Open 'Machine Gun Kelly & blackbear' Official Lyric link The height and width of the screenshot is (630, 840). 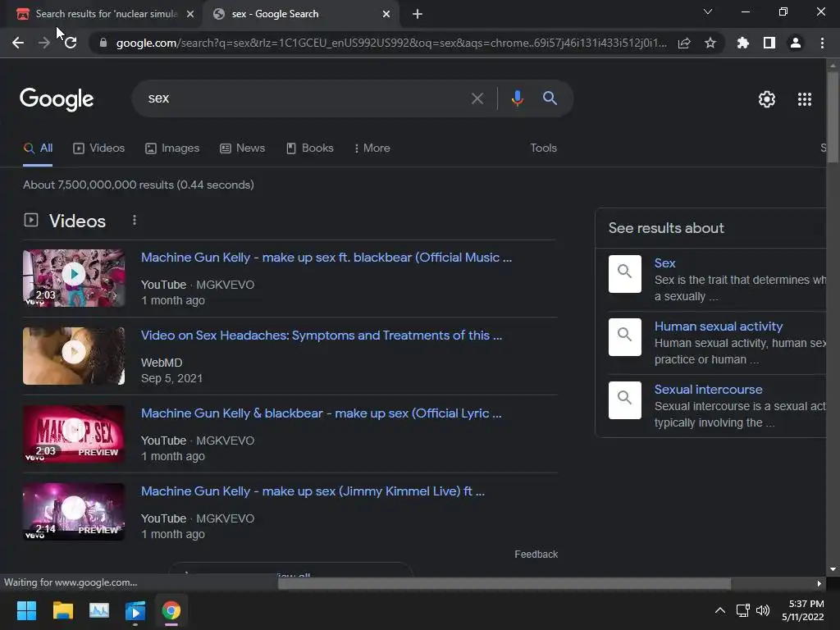point(322,413)
